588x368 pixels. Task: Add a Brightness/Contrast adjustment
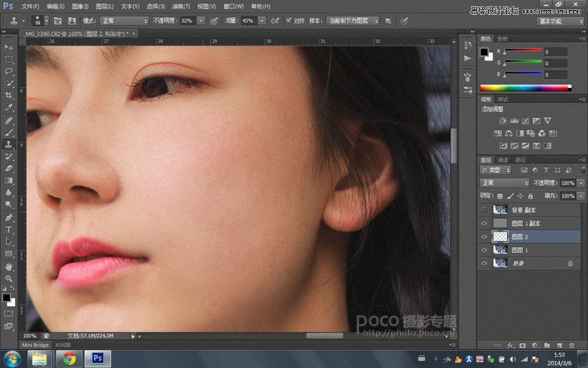point(503,120)
